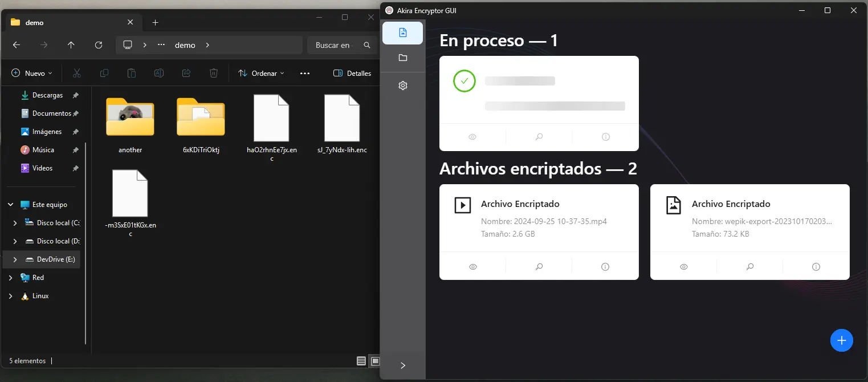Click the info icon on the wepik-export card

pos(816,266)
